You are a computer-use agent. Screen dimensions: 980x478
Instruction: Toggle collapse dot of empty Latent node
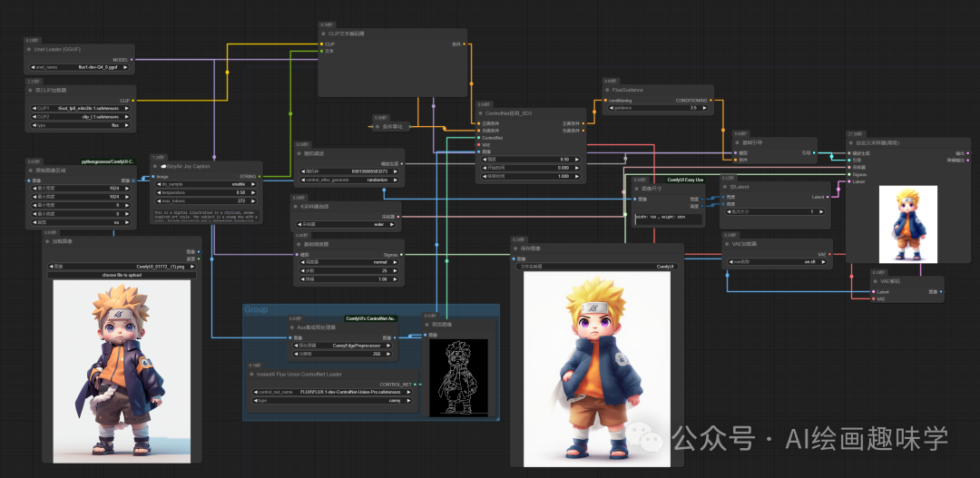[724, 187]
